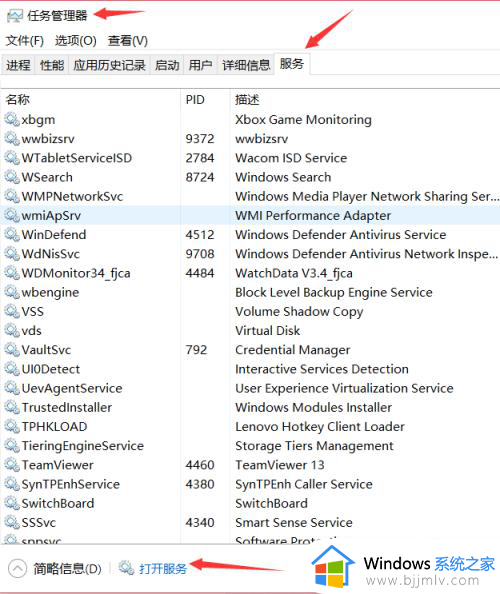Click the WinDefend service name
This screenshot has height=594, width=500.
pos(54,234)
